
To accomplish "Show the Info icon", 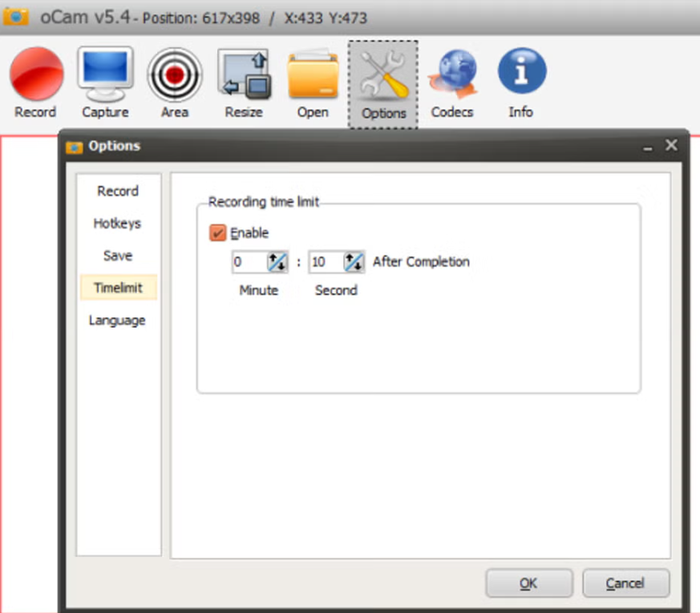I will coord(521,71).
